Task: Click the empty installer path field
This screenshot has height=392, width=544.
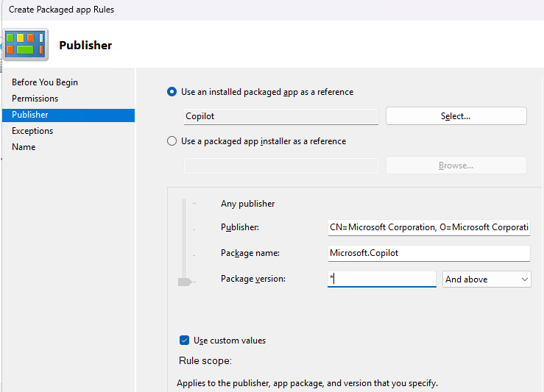Action: pyautogui.click(x=280, y=165)
